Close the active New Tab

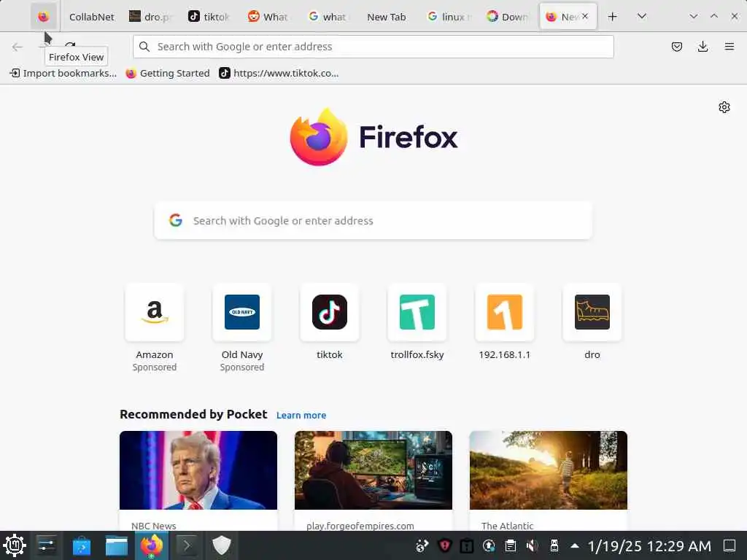coord(585,16)
